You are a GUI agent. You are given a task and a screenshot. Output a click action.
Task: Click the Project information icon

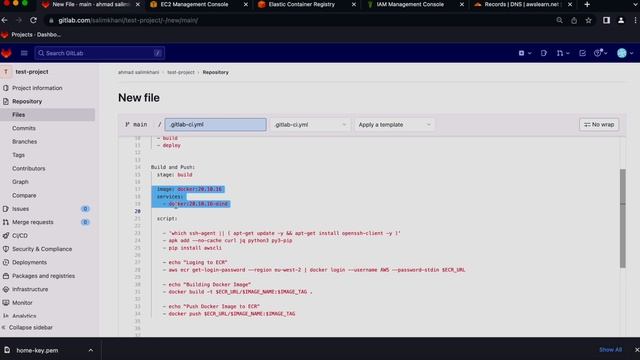coord(6,88)
